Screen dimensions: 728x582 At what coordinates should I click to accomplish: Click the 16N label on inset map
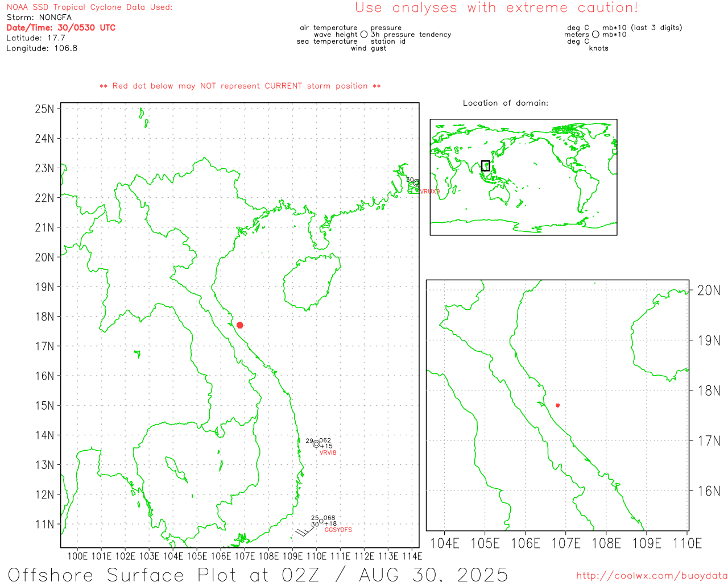709,491
